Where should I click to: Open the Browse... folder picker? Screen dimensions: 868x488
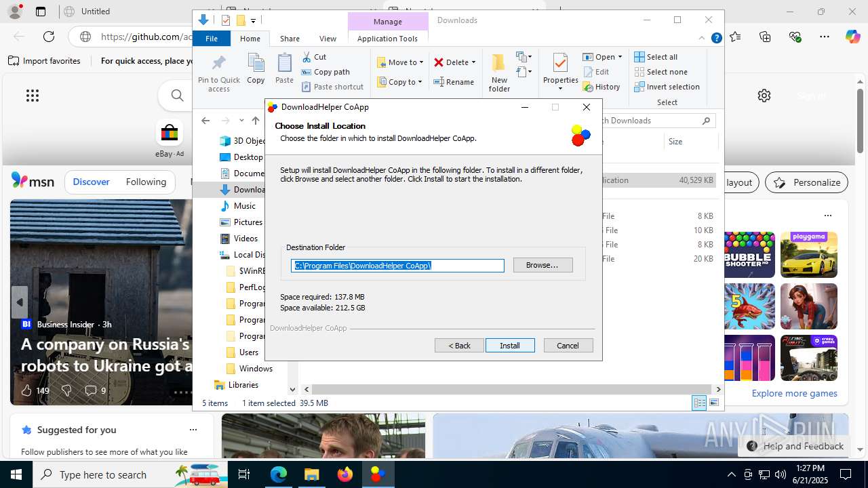[x=542, y=265]
